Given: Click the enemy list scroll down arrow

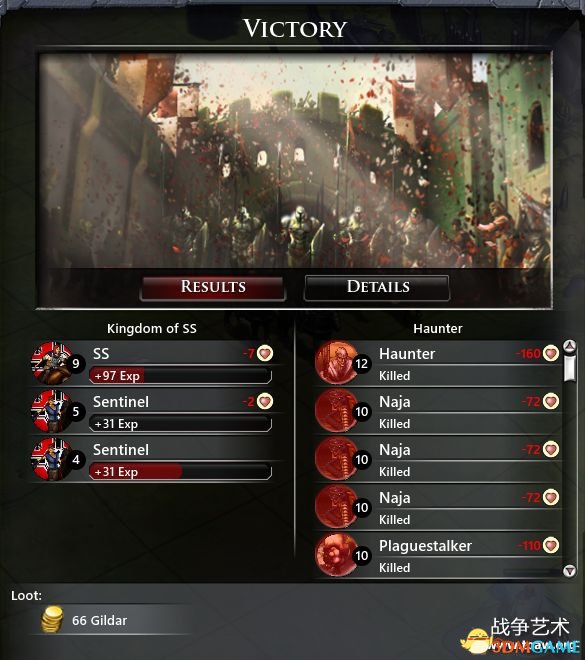Looking at the screenshot, I should [x=569, y=571].
